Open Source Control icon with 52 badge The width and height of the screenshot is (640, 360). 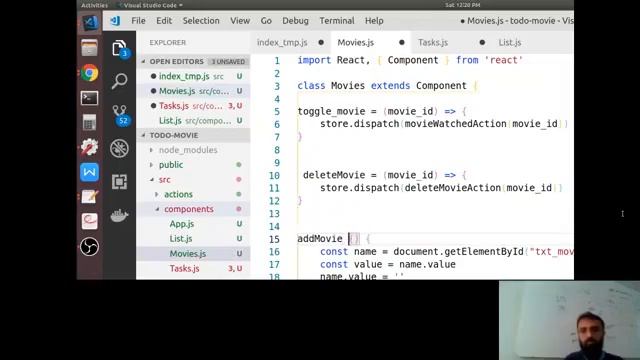tap(120, 115)
